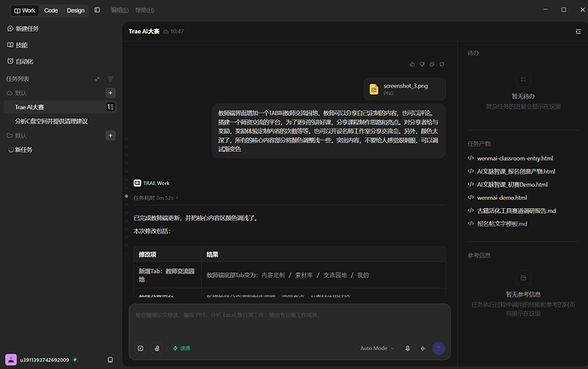Open wenmai-demo.html artifact
This screenshot has width=588, height=369.
(498, 198)
